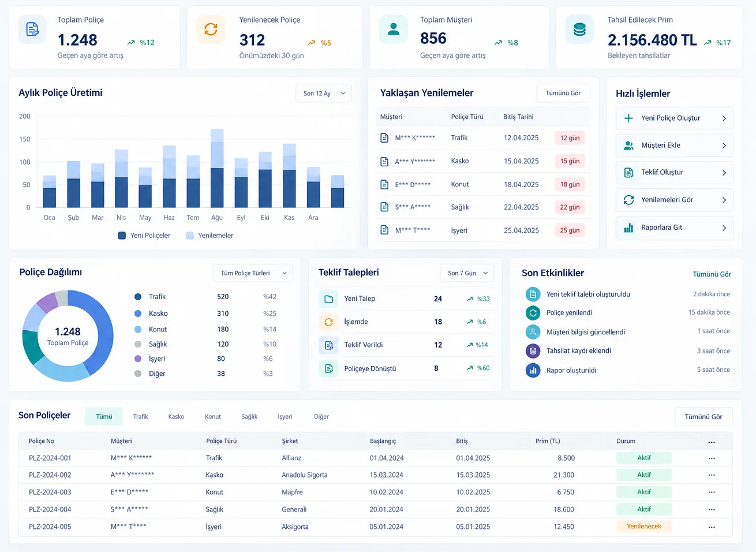Click the Teklif Verildi document icon
756x552 pixels.
pos(328,345)
